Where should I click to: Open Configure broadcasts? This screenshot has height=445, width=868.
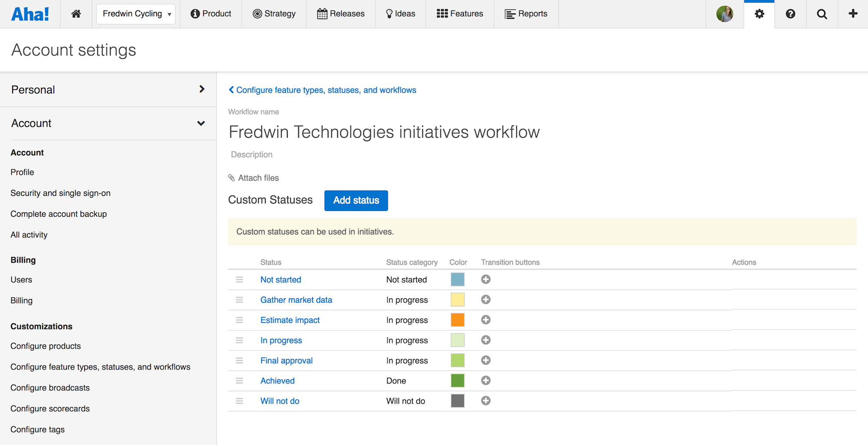click(50, 388)
